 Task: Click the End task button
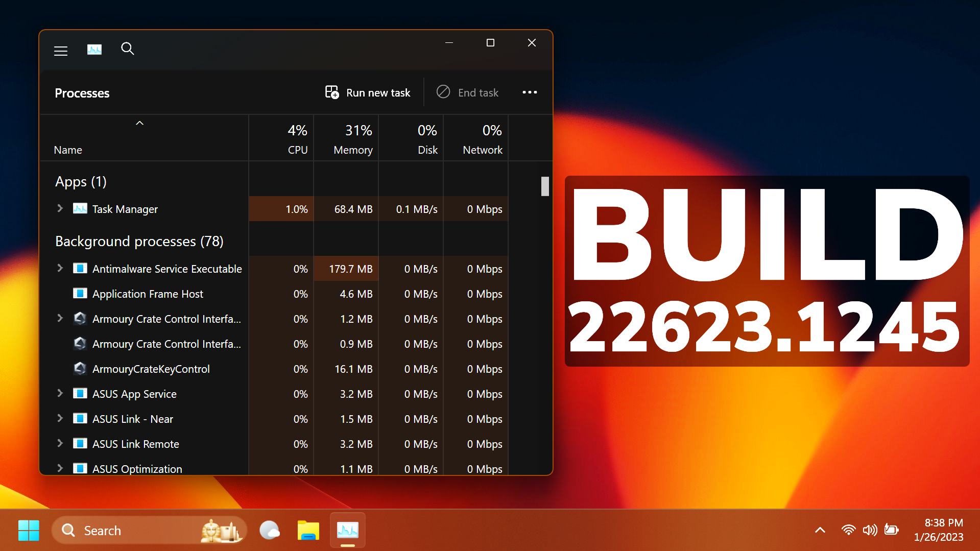467,92
